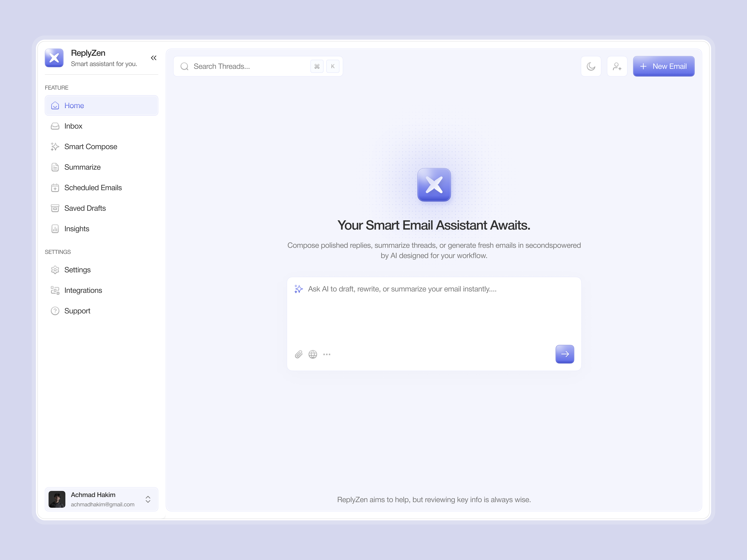This screenshot has height=560, width=747.
Task: Collapse the sidebar with double chevron
Action: tap(154, 58)
